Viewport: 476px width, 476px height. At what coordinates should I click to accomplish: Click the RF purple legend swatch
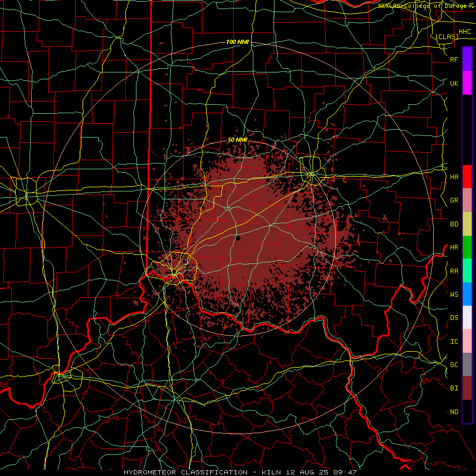467,59
